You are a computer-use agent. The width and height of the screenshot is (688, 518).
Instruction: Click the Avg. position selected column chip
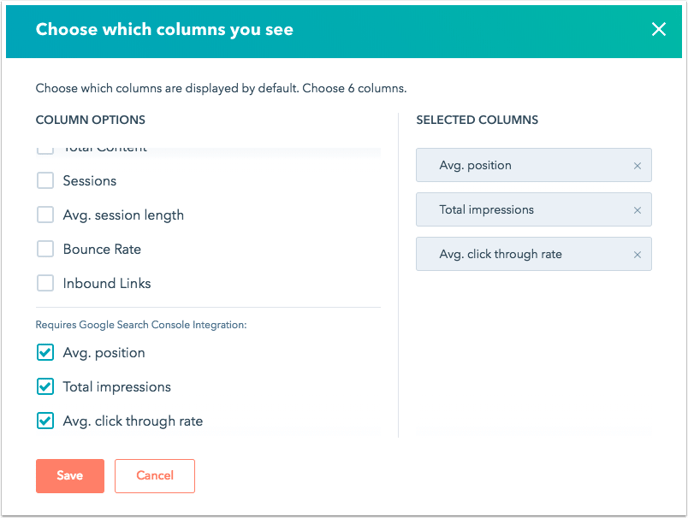[534, 165]
